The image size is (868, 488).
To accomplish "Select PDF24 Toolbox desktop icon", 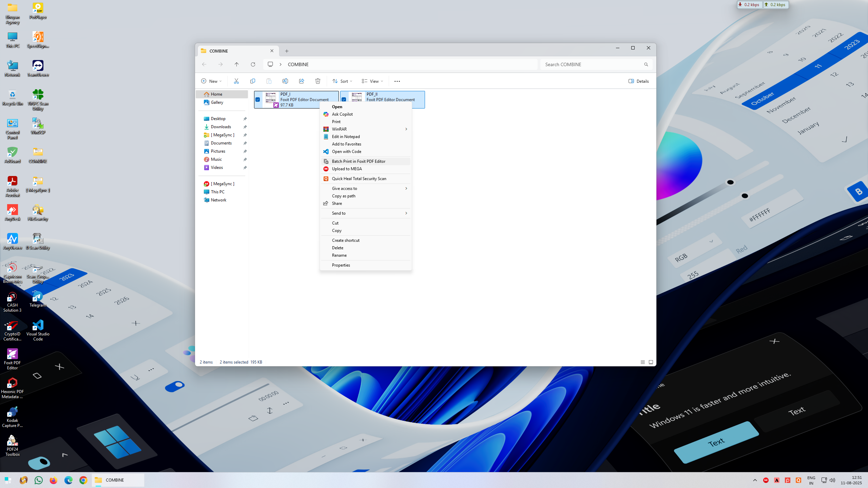I will click(x=12, y=445).
